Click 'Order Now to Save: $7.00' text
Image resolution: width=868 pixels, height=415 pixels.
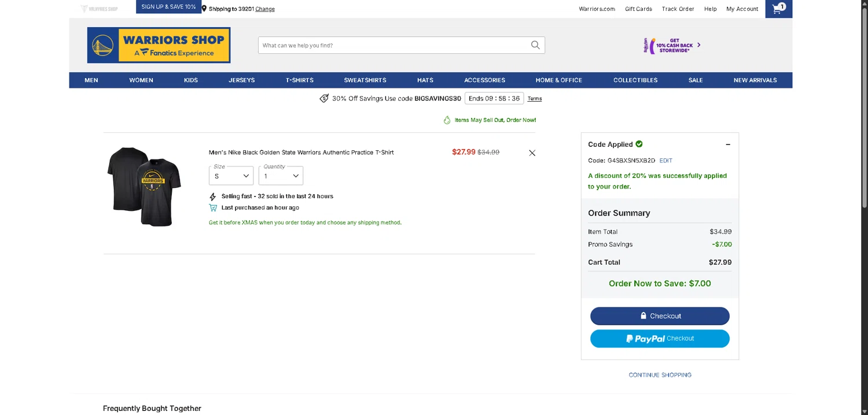coord(660,284)
